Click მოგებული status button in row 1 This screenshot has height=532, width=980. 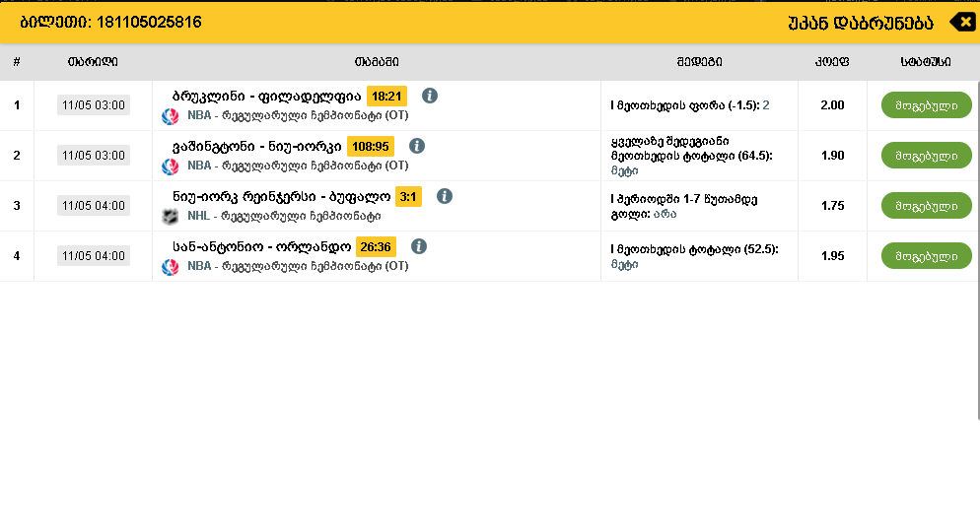[x=926, y=104]
